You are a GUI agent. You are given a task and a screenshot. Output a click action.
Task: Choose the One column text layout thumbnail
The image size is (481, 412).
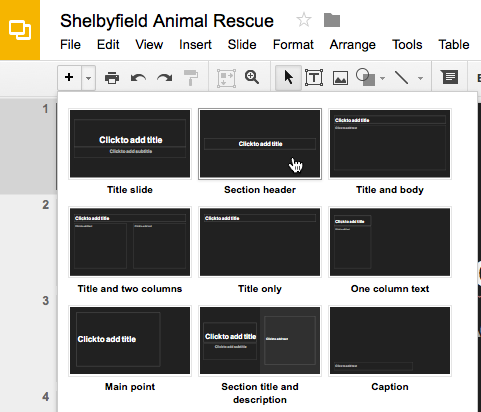(x=390, y=242)
